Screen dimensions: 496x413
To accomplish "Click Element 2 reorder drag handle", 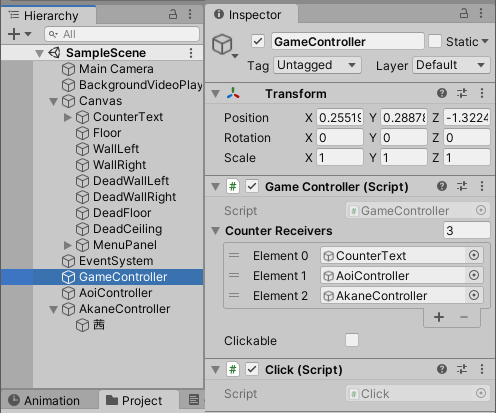I will click(234, 295).
